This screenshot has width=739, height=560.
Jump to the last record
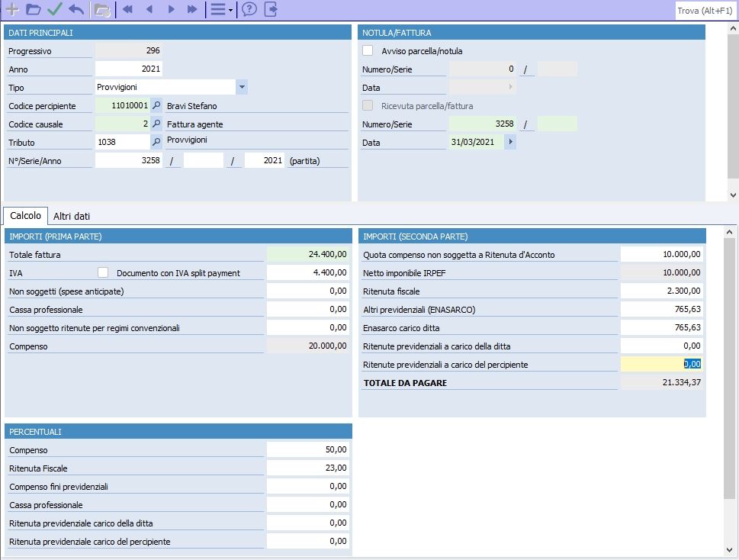click(x=192, y=10)
